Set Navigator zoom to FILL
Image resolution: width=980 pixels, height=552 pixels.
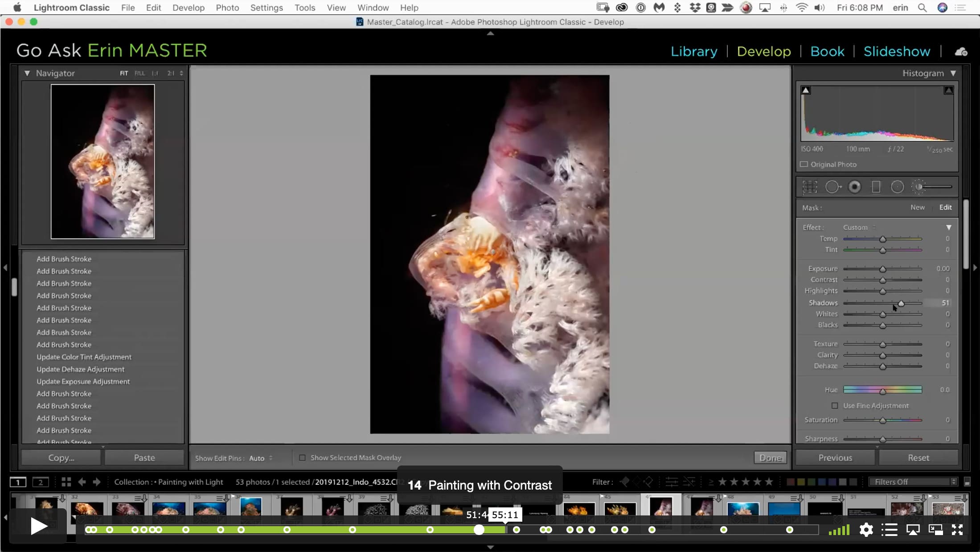point(139,74)
